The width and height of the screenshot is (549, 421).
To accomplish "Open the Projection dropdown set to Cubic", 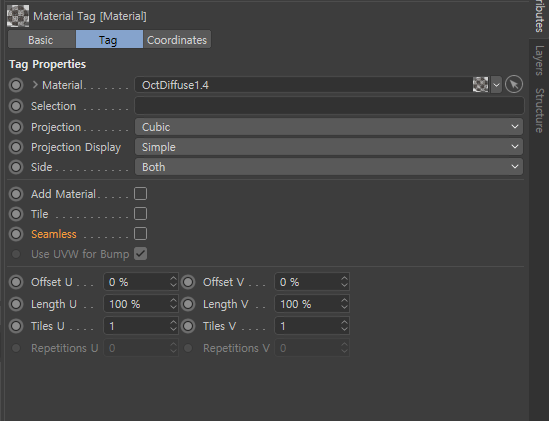I will coord(329,127).
